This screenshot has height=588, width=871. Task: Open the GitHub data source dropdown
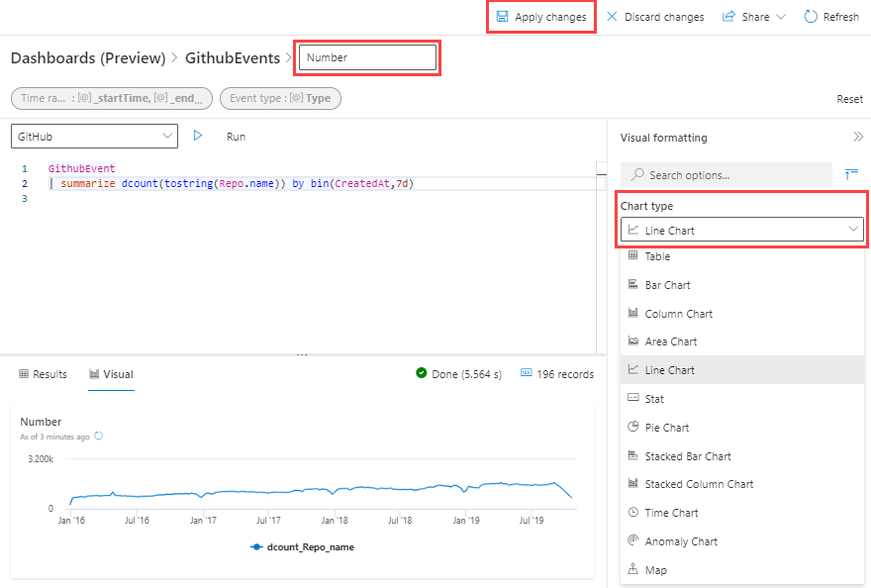click(94, 136)
